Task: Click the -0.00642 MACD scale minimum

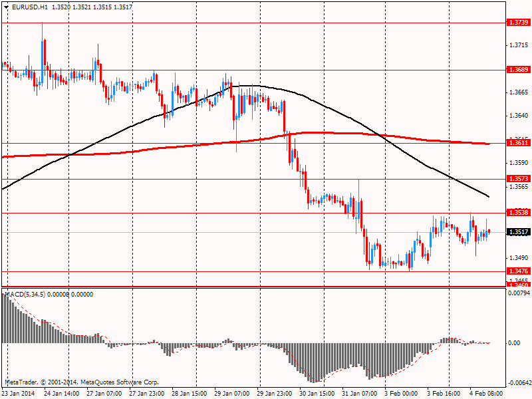Action: tap(519, 384)
